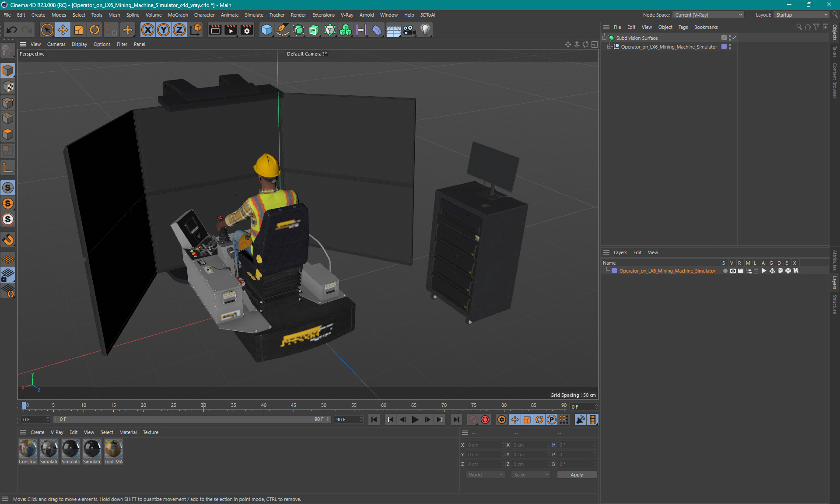Click material manager Create menu

coord(37,432)
